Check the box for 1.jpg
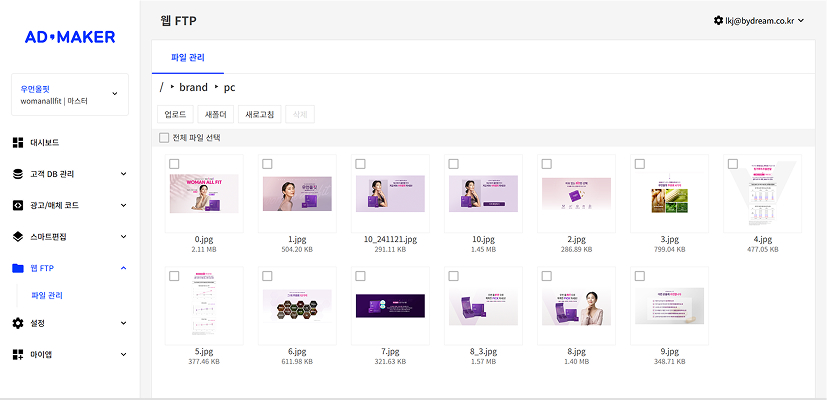The width and height of the screenshot is (827, 400). [267, 164]
